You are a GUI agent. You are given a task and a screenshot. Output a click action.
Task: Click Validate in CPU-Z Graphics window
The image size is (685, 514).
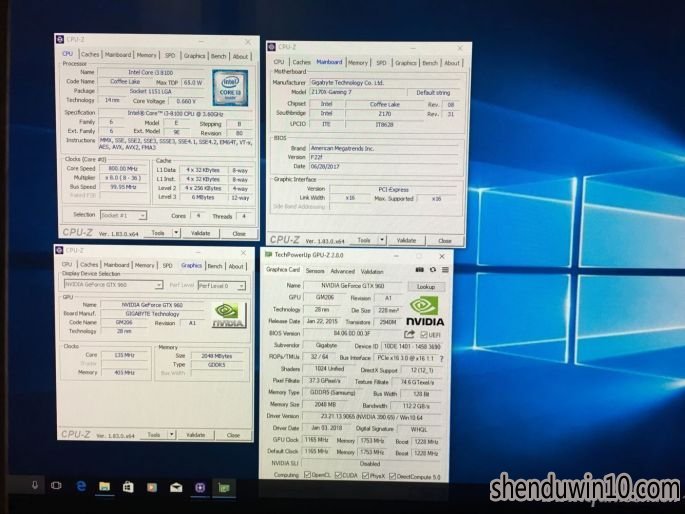(x=195, y=435)
